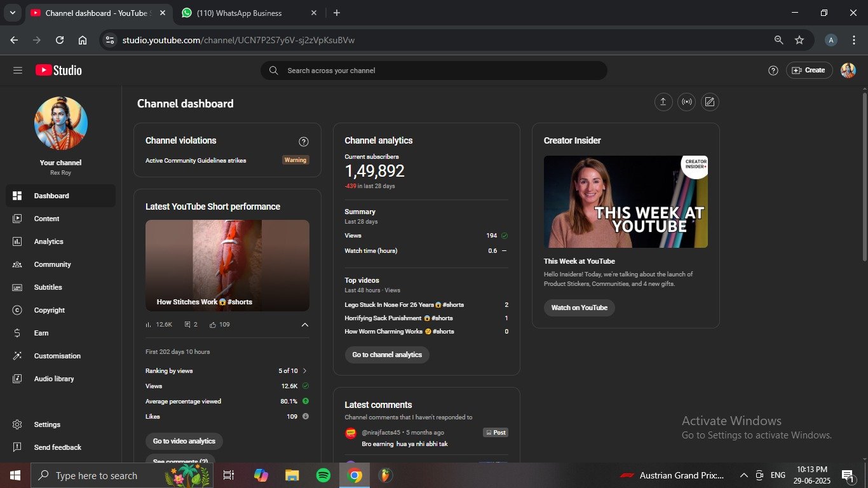Open a new browser tab

pos(337,13)
